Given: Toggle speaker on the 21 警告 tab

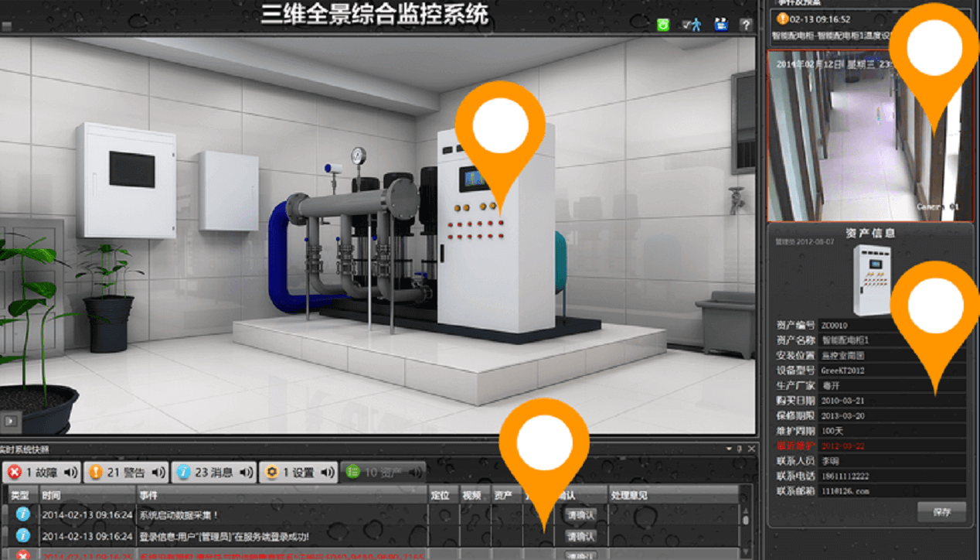Looking at the screenshot, I should 158,472.
